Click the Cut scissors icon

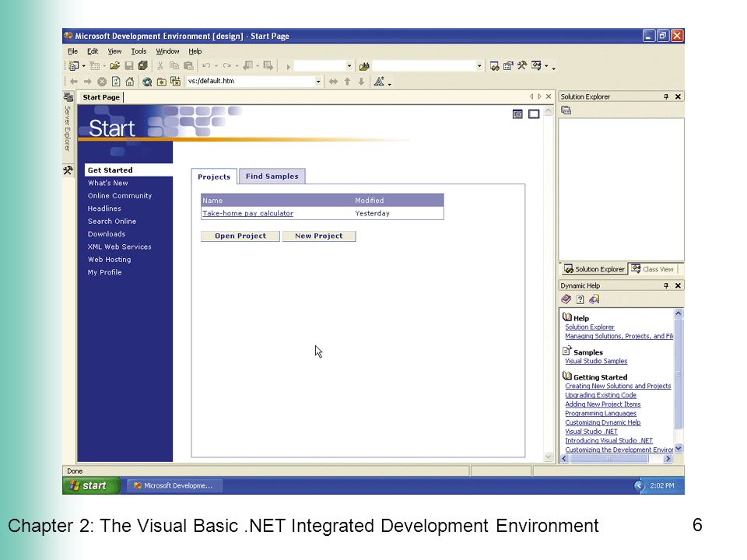160,65
